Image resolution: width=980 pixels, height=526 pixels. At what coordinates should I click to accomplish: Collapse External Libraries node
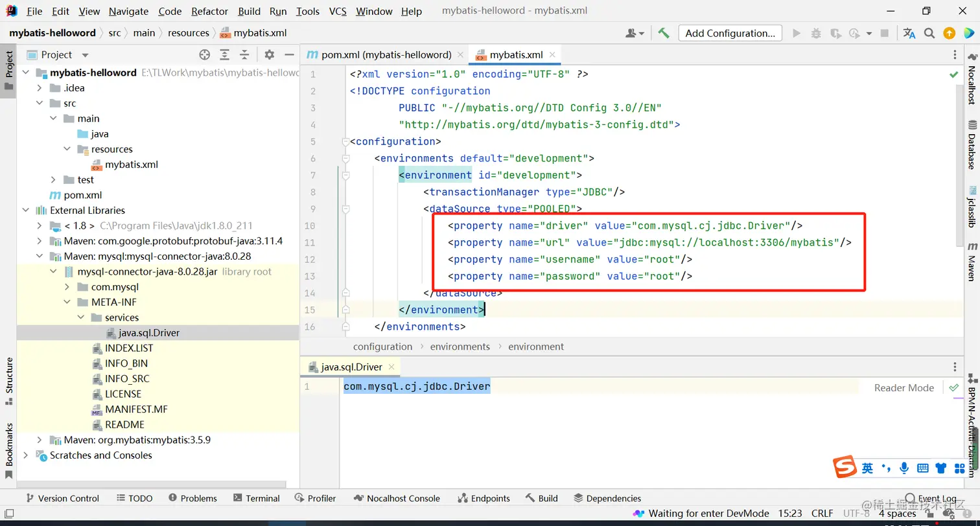click(x=26, y=210)
